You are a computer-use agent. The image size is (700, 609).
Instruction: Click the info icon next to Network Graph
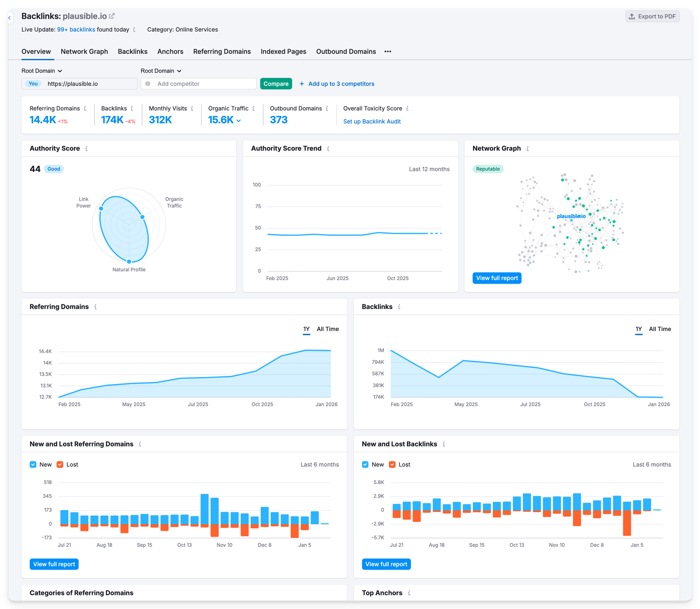point(528,148)
